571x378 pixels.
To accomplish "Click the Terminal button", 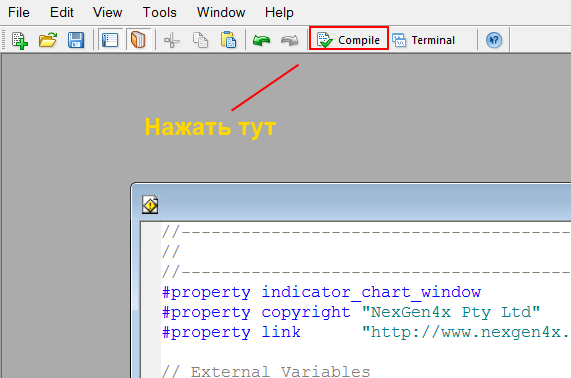I will [x=423, y=40].
